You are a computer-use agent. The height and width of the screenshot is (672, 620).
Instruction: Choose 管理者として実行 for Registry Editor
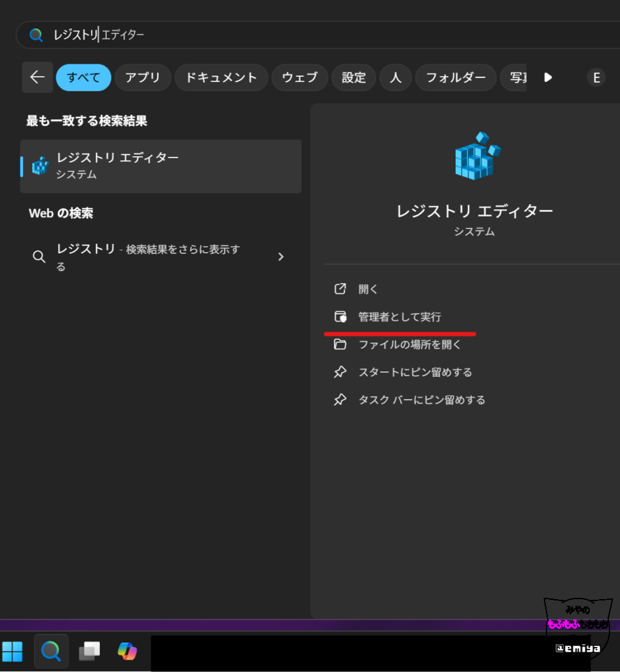click(399, 317)
